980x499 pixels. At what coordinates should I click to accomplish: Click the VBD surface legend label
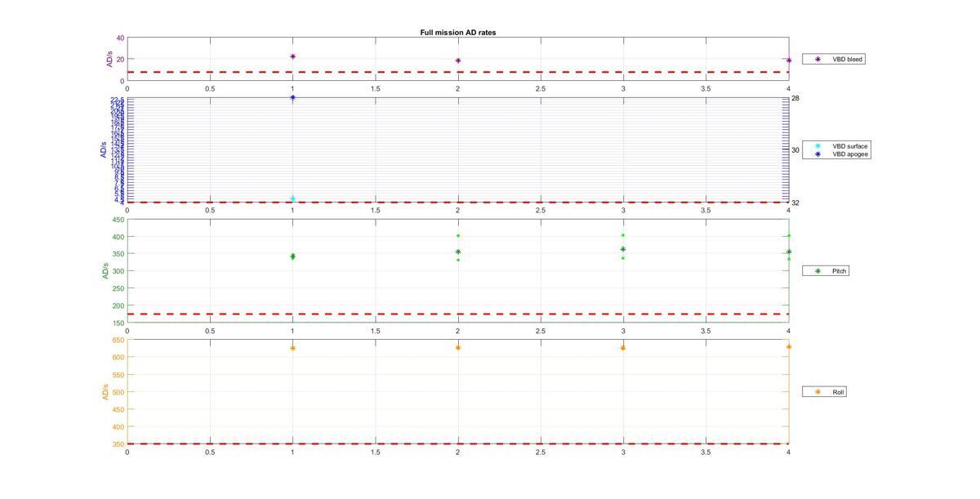pos(849,145)
